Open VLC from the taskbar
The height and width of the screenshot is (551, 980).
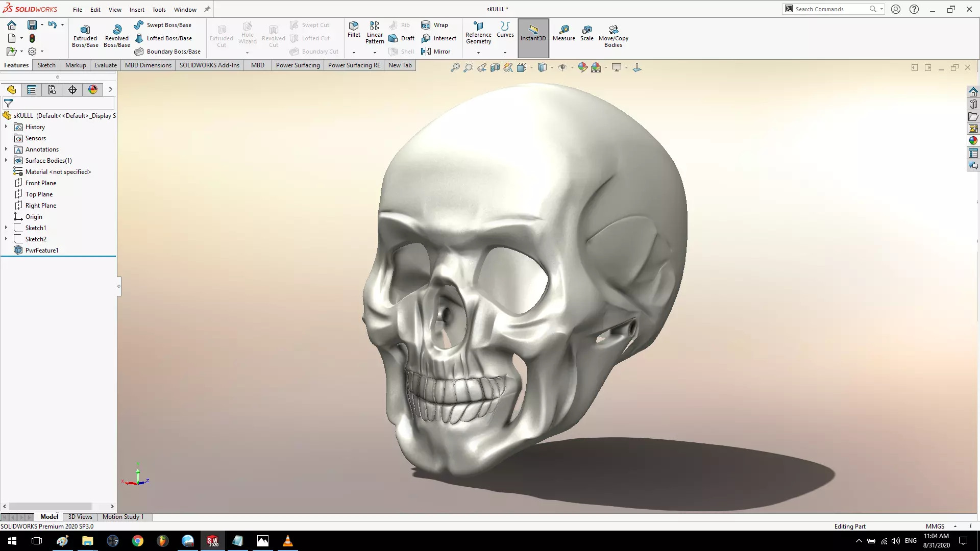pos(287,541)
